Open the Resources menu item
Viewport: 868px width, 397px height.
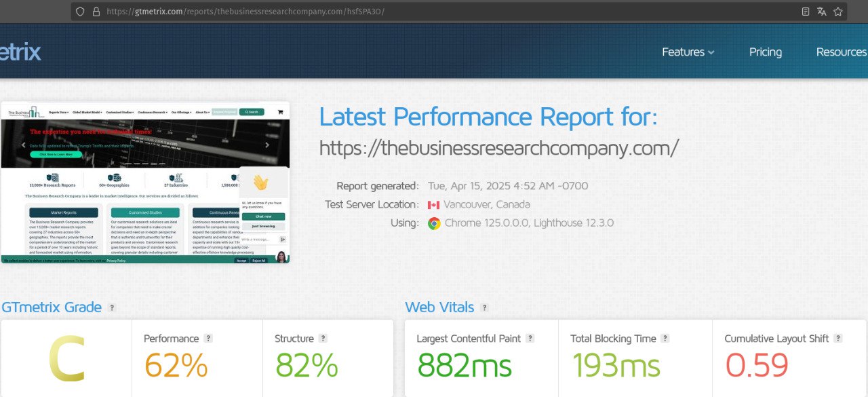[842, 52]
